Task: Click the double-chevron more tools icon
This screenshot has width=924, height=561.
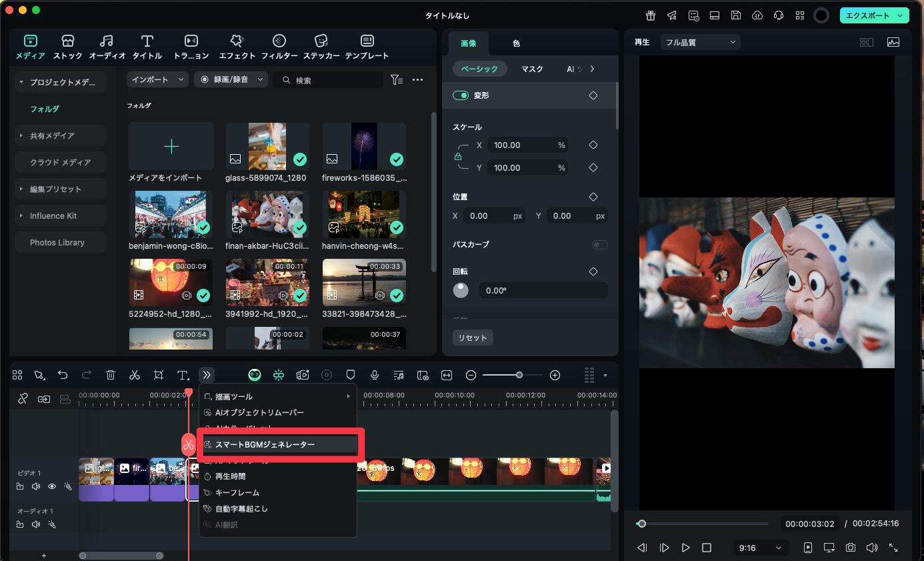Action: tap(207, 376)
